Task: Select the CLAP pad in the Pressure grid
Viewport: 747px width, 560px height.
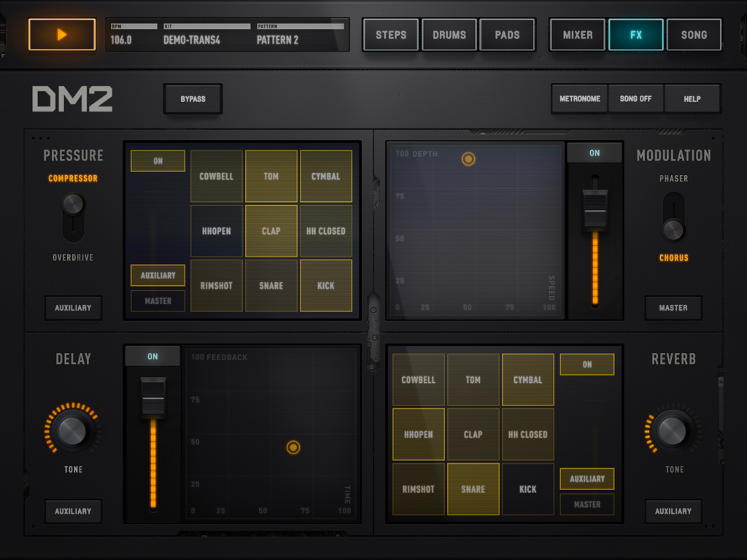Action: [x=271, y=230]
